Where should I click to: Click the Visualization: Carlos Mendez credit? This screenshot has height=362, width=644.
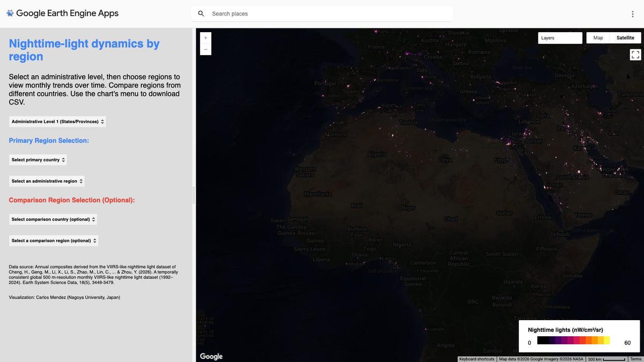pos(64,297)
